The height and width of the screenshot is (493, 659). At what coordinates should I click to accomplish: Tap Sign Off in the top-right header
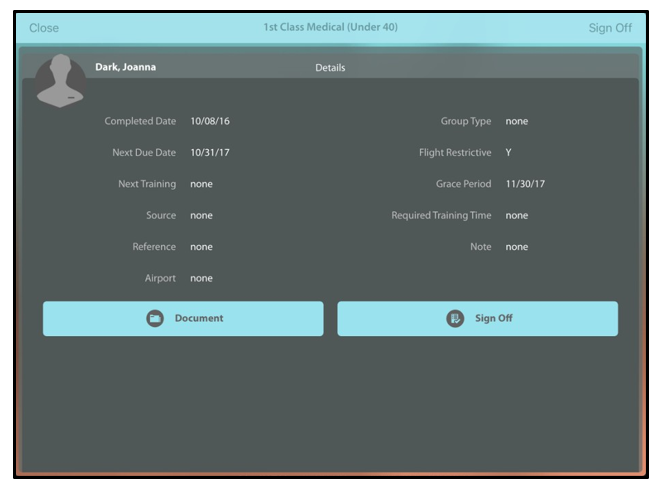coord(609,28)
